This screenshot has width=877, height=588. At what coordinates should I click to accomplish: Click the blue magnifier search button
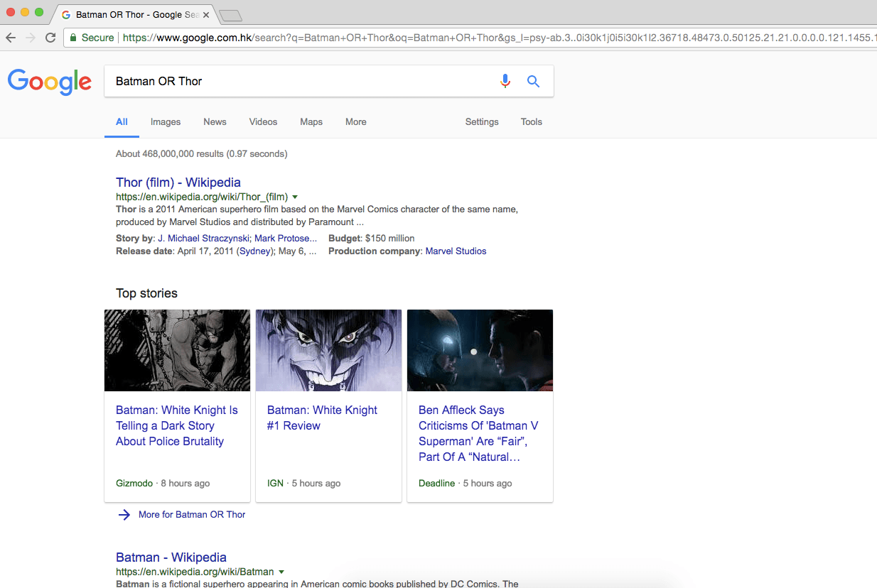click(x=533, y=81)
